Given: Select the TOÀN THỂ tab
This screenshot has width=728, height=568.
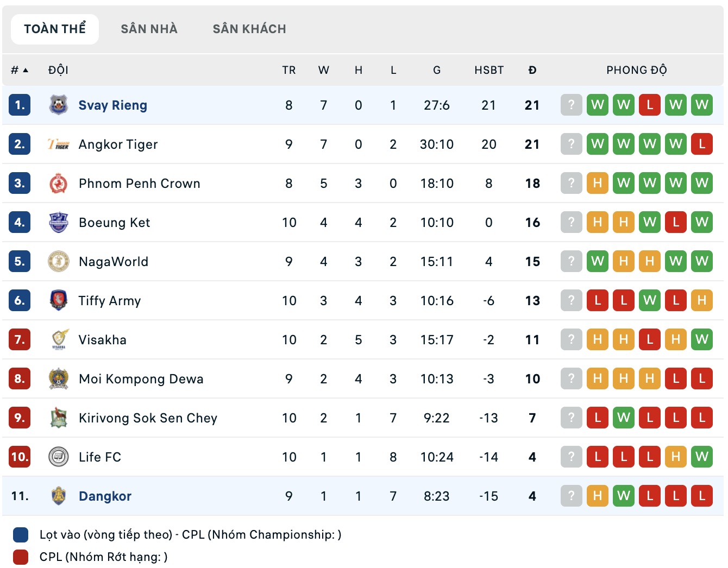Looking at the screenshot, I should (55, 29).
